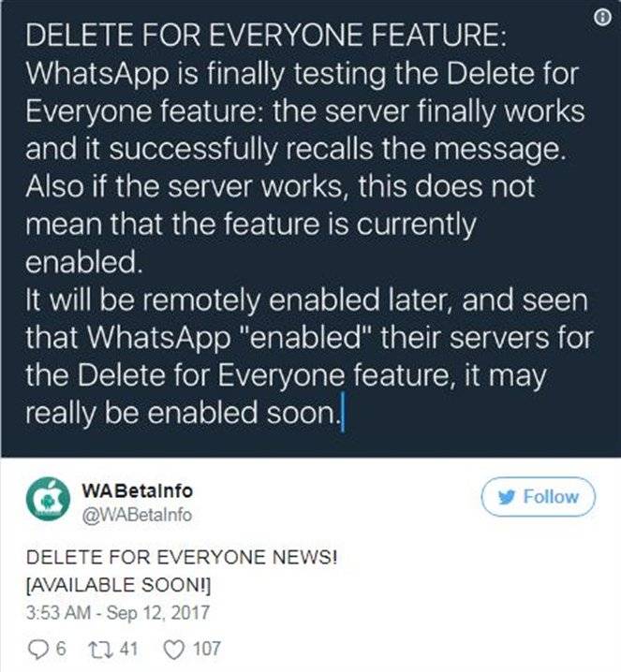
Task: Follow the WABetaInfo account
Action: click(539, 497)
